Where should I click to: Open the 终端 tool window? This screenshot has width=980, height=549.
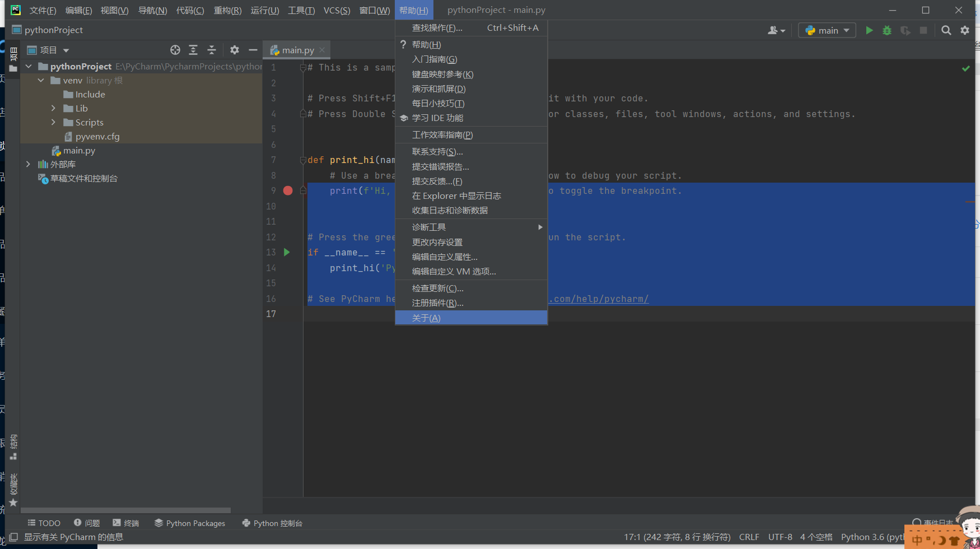point(126,523)
